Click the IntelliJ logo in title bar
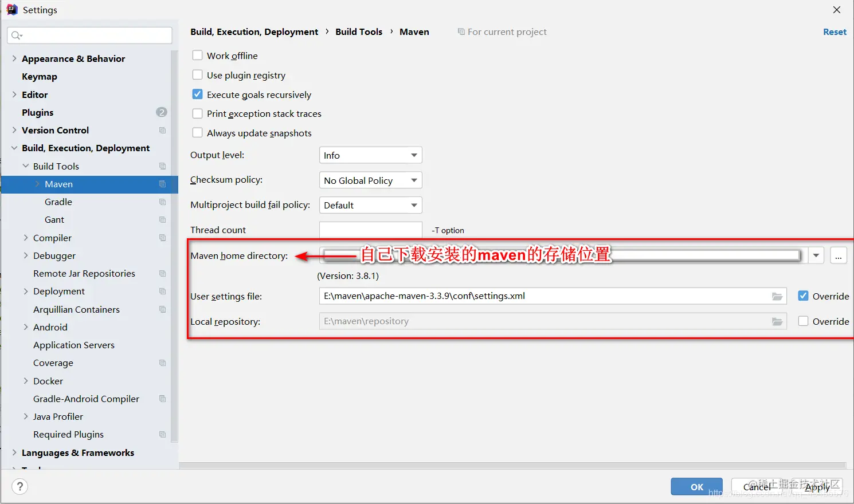The image size is (854, 504). coord(11,10)
